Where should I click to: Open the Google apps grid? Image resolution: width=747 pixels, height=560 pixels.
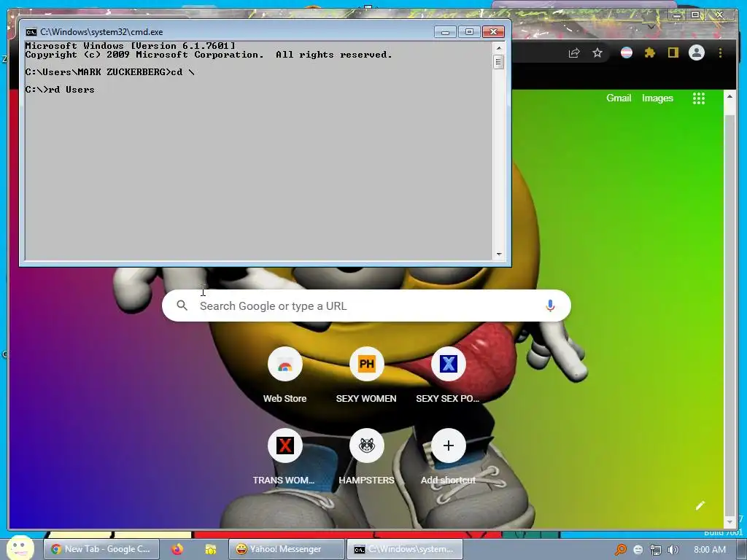click(698, 98)
